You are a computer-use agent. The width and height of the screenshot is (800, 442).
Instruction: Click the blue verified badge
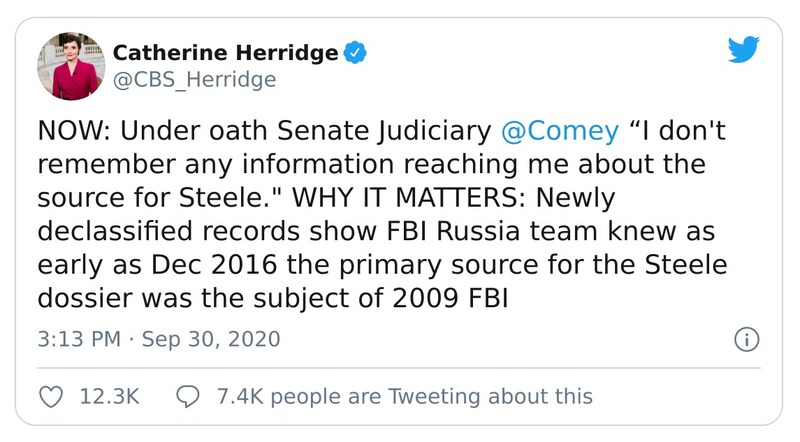coord(354,53)
